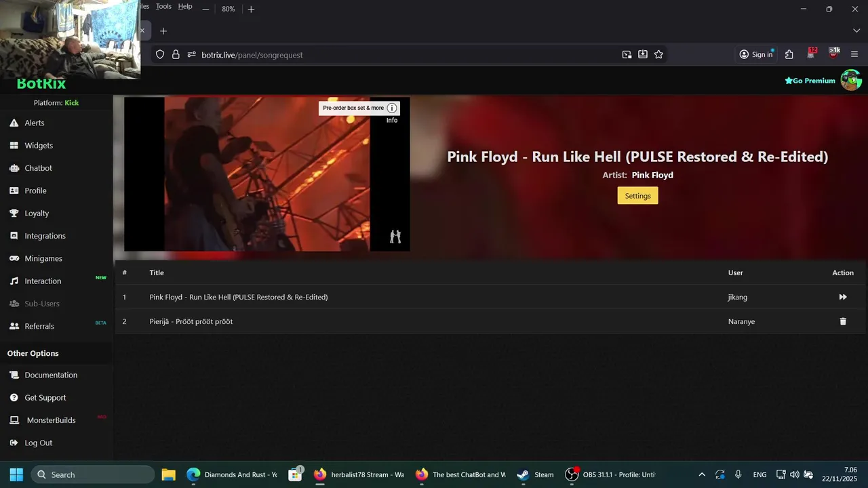Click the install/save page icon in URL bar

[643, 55]
